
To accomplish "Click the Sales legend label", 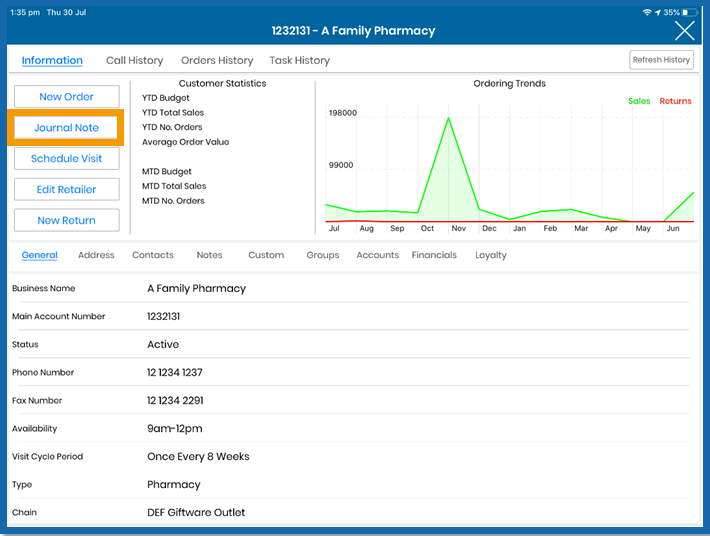I will coord(639,101).
